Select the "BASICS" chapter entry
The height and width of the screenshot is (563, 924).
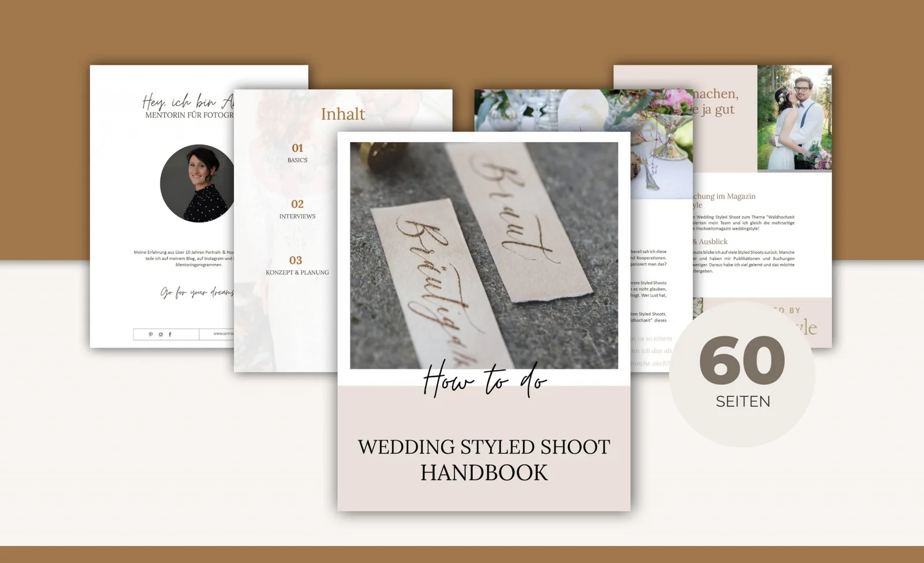(297, 160)
